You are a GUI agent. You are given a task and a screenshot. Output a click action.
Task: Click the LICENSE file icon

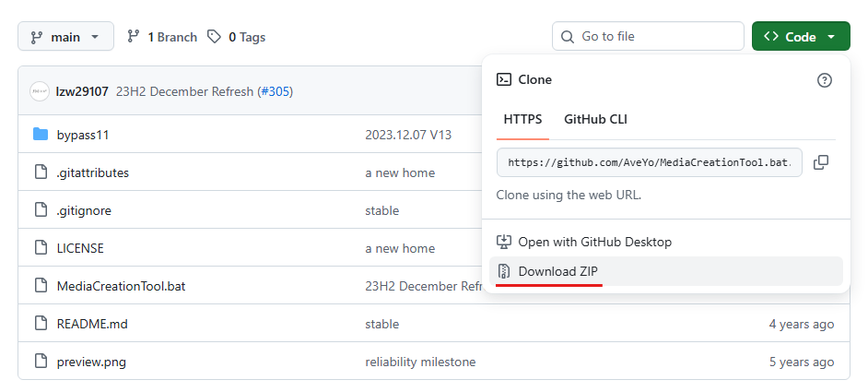pyautogui.click(x=41, y=247)
